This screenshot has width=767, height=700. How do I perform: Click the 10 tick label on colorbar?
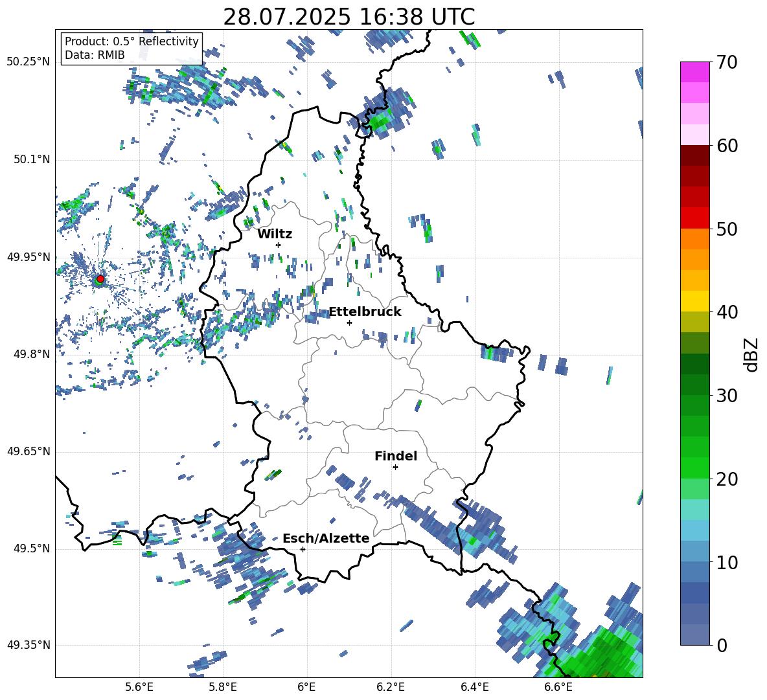(x=727, y=563)
